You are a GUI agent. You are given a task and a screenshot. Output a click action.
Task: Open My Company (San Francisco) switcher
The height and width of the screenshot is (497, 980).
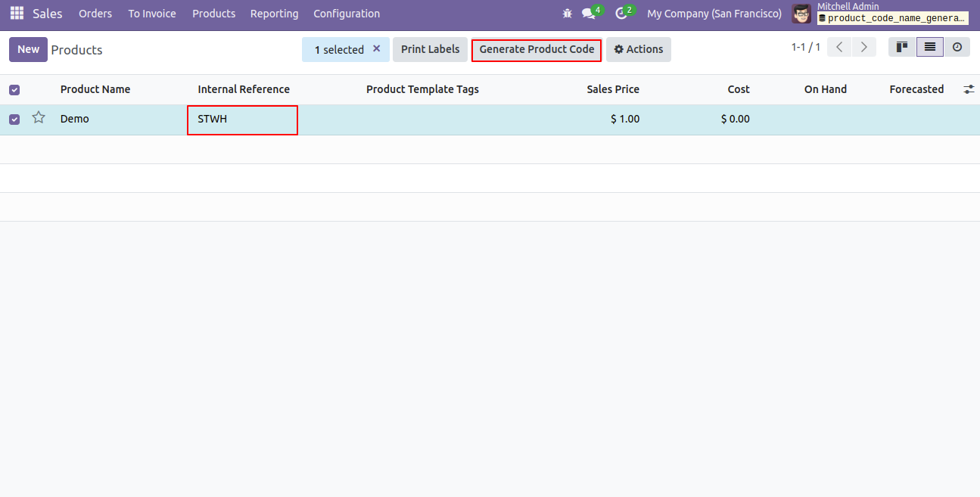point(714,14)
